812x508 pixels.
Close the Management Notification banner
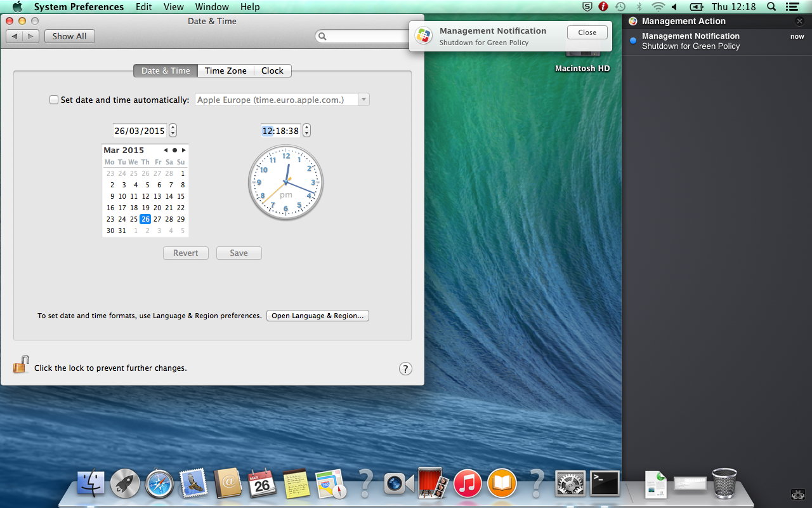point(587,32)
